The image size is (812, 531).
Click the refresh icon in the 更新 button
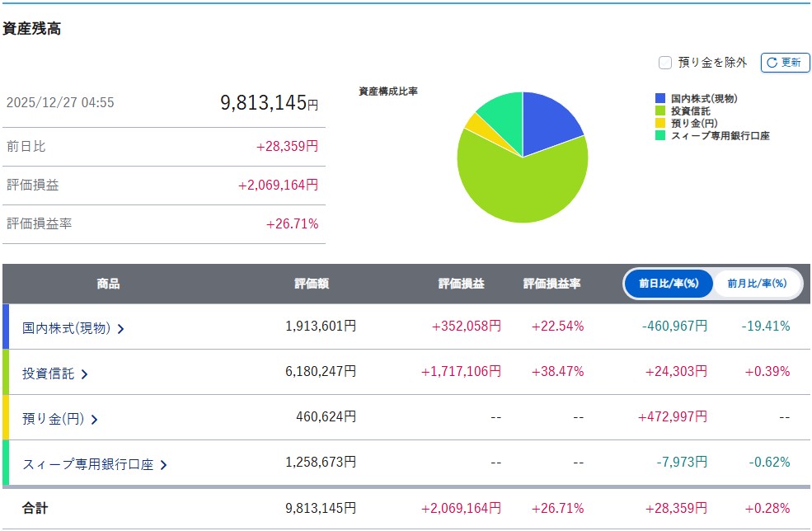772,63
